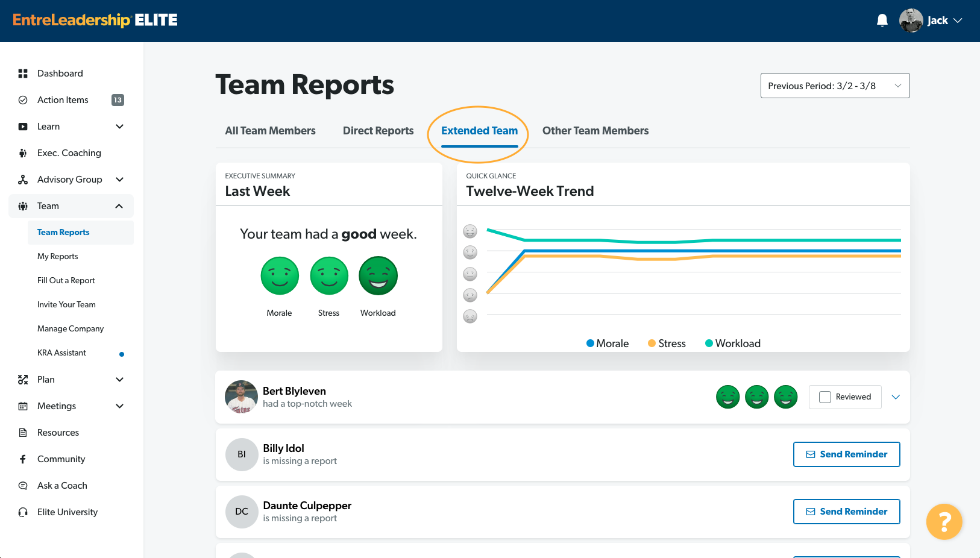
Task: Click the Ask a Coach chat icon
Action: click(x=23, y=486)
